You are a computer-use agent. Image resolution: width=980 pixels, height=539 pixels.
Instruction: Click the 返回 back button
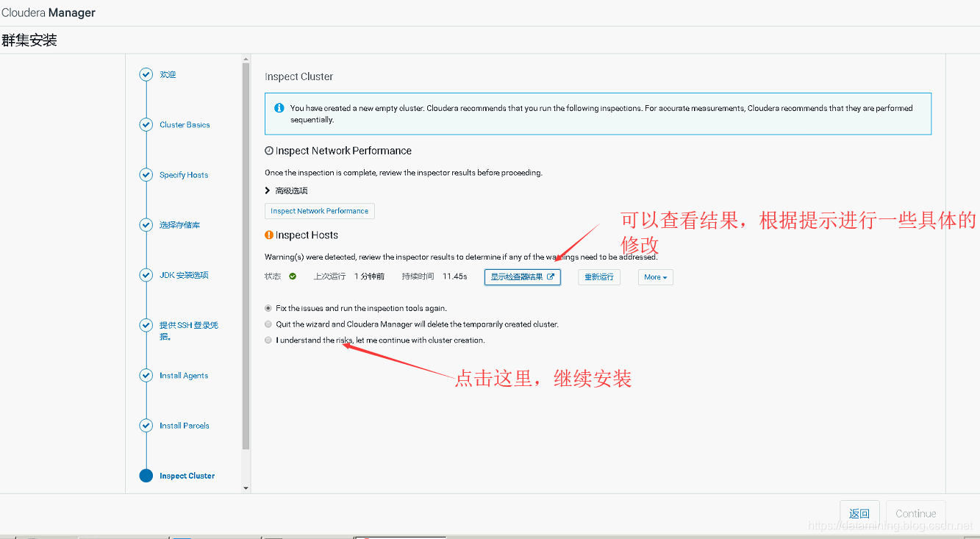pyautogui.click(x=859, y=513)
